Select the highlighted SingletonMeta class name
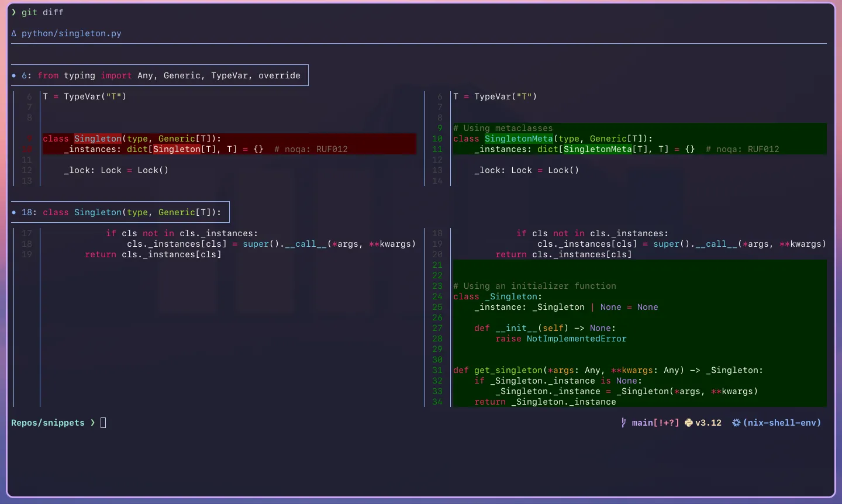The image size is (842, 504). [519, 139]
